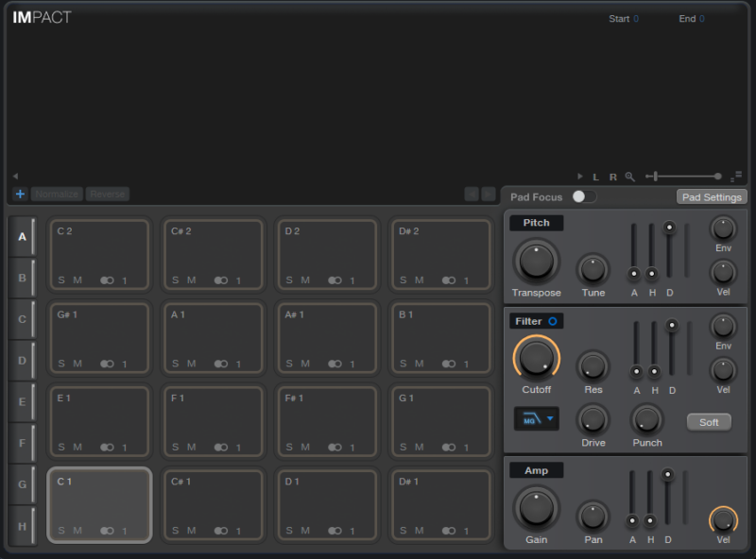Open the MG filter type dropdown
Viewport: 756px width, 559px height.
tap(536, 418)
